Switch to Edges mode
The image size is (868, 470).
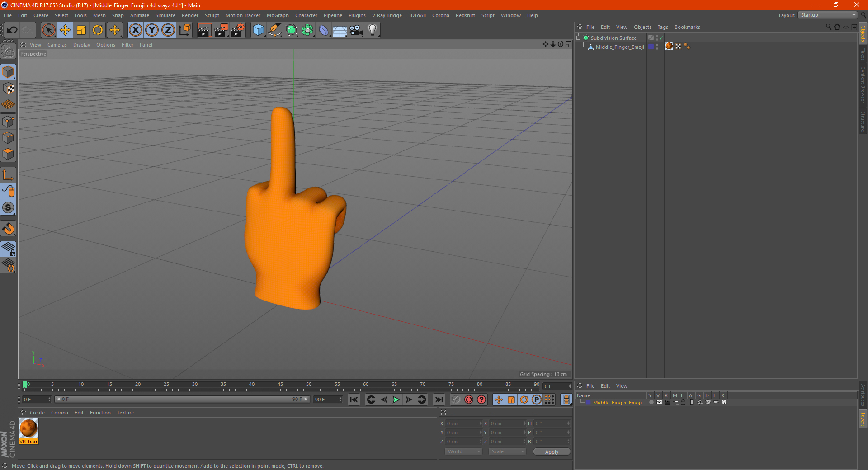tap(8, 137)
